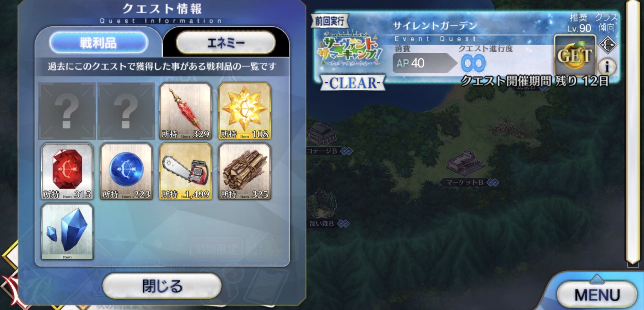Viewport: 644px width, 310px height.
Task: Select the red dagger item icon
Action: pos(185,111)
